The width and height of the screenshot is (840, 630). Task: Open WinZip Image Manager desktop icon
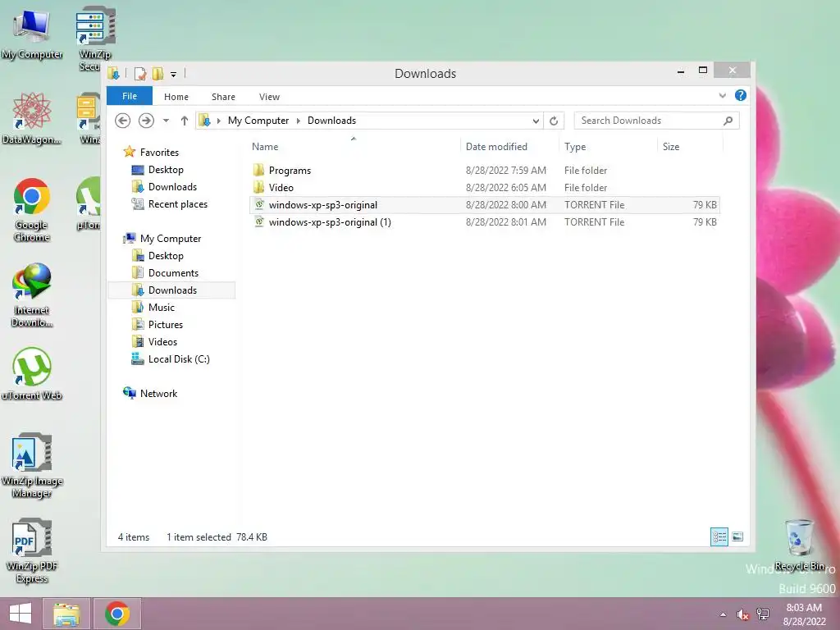[32, 466]
